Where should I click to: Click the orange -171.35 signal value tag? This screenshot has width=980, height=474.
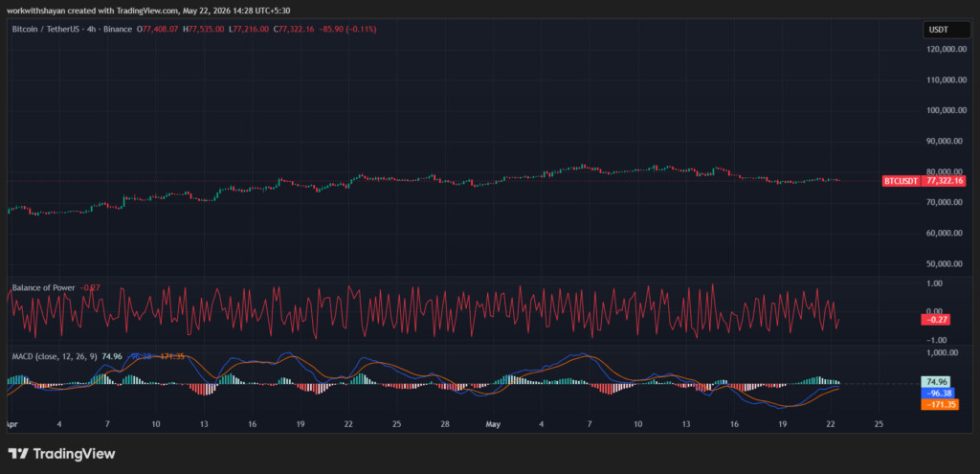[940, 405]
